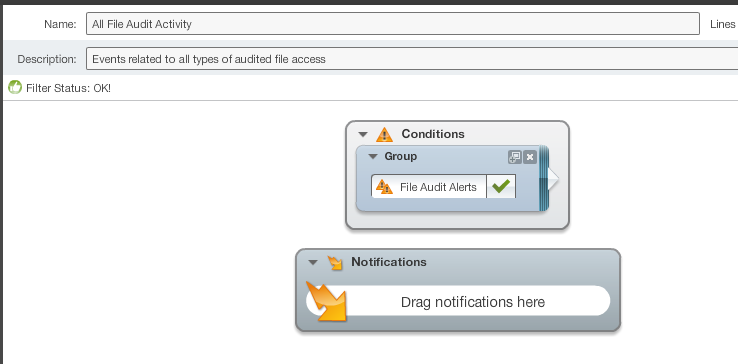Screen dimensions: 738x364
Task: Click the white arrow connector on Group's right edge
Action: tap(554, 179)
